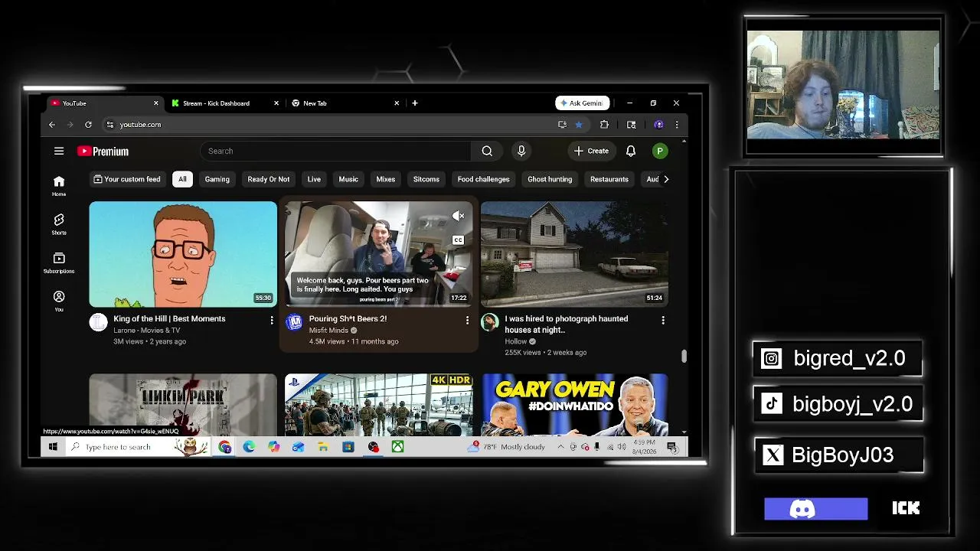Open the YouTube hamburger guide menu
Screen dimensions: 980x551
tap(59, 151)
